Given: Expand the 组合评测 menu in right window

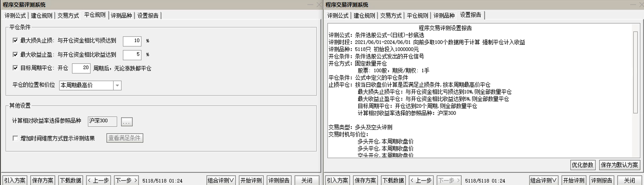Looking at the screenshot, I should point(544,180).
